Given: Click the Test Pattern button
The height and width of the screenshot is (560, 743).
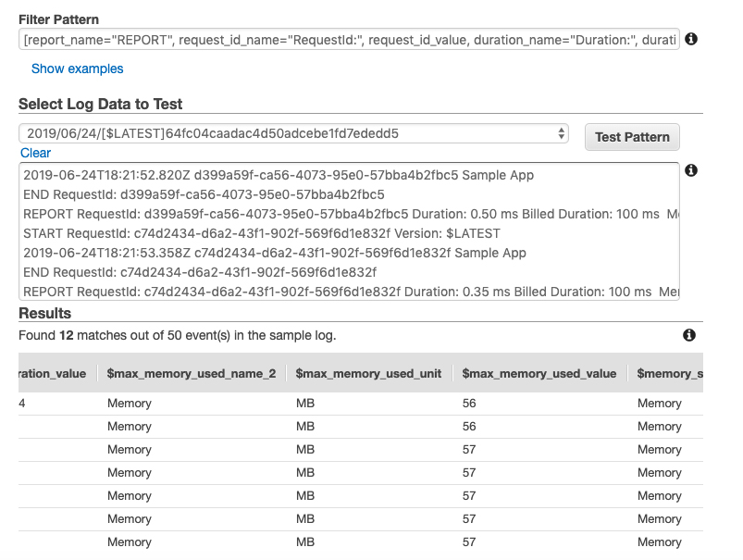Looking at the screenshot, I should pos(632,137).
